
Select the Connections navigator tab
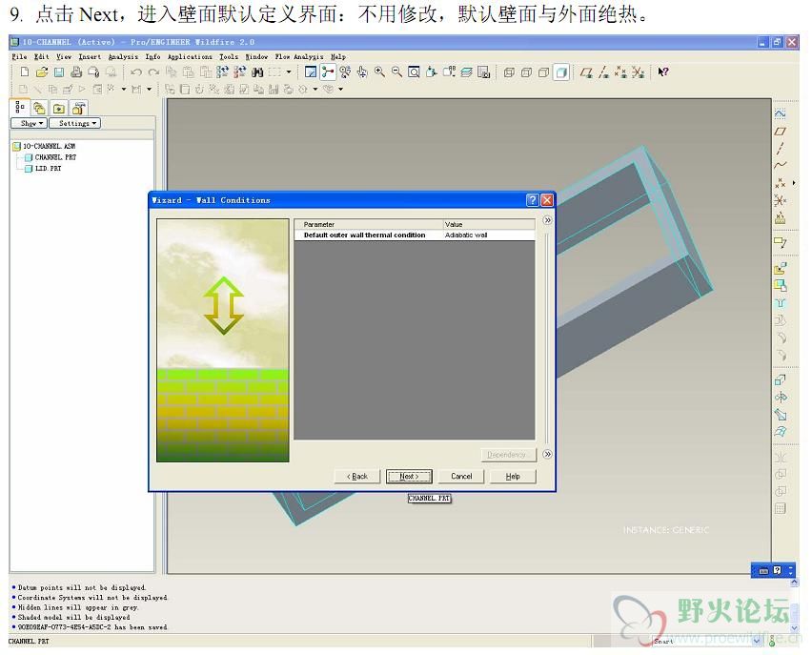pyautogui.click(x=78, y=108)
